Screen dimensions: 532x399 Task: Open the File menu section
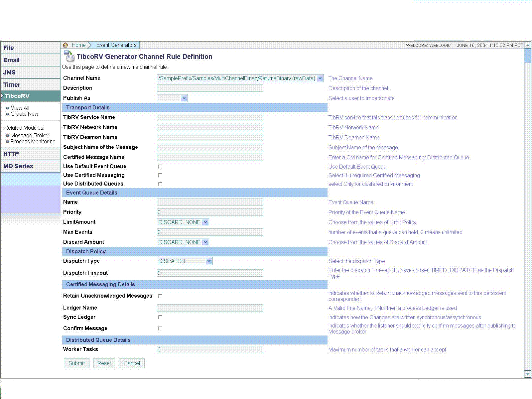pos(30,48)
